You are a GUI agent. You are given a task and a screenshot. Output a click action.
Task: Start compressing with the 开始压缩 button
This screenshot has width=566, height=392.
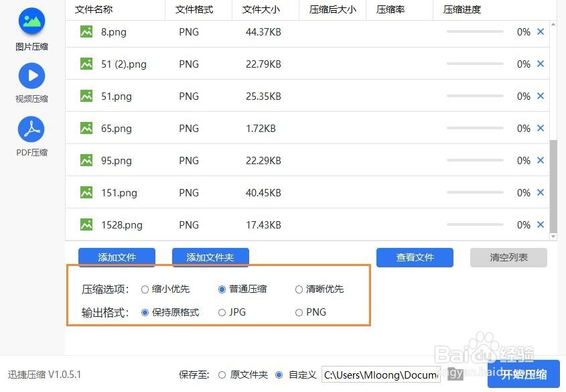523,375
